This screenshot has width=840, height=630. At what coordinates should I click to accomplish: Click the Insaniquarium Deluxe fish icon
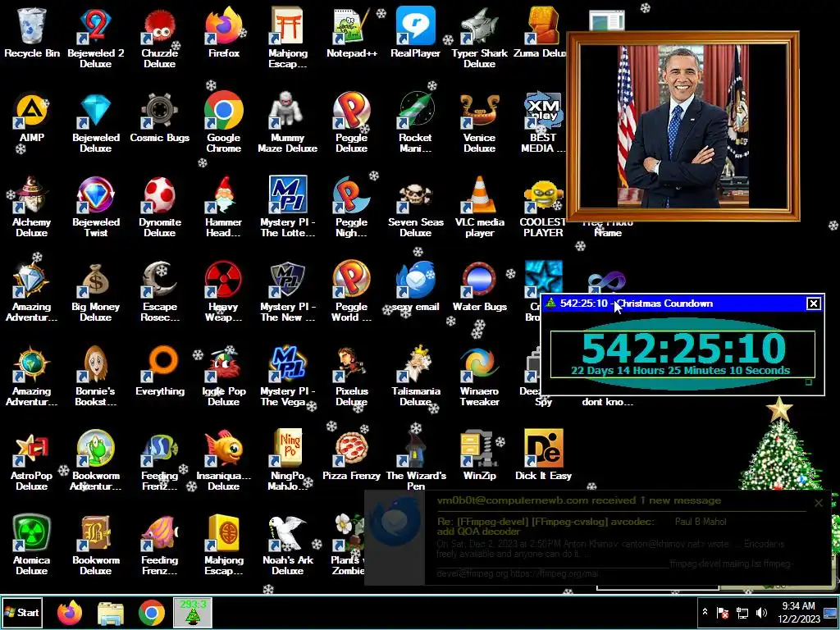pyautogui.click(x=223, y=459)
